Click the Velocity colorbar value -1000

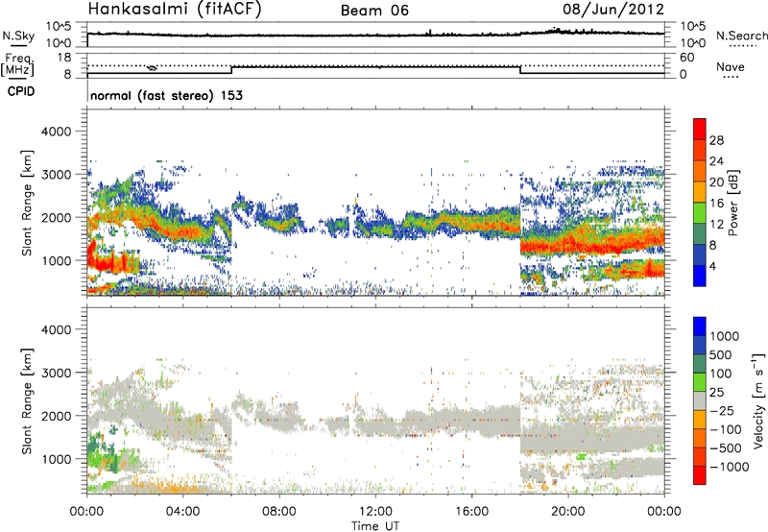click(x=729, y=467)
